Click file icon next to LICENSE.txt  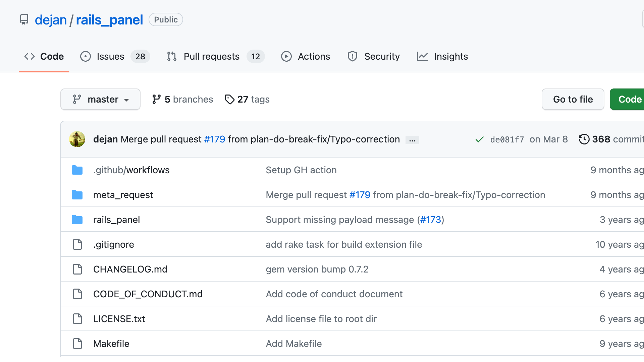(x=77, y=319)
